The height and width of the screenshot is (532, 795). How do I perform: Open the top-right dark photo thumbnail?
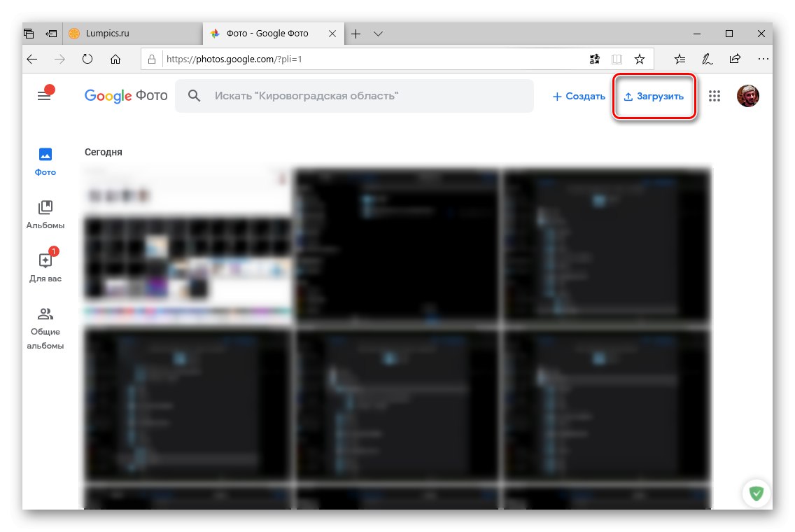(x=607, y=246)
